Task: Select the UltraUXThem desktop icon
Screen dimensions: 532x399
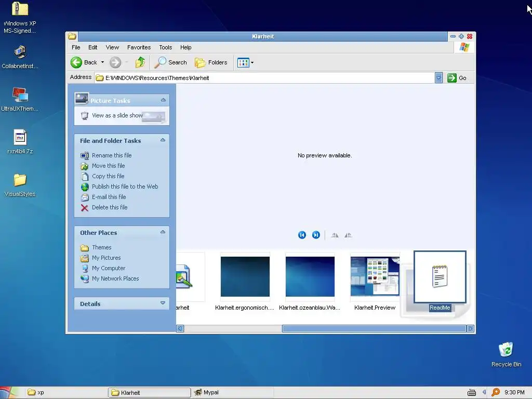Action: pos(20,99)
